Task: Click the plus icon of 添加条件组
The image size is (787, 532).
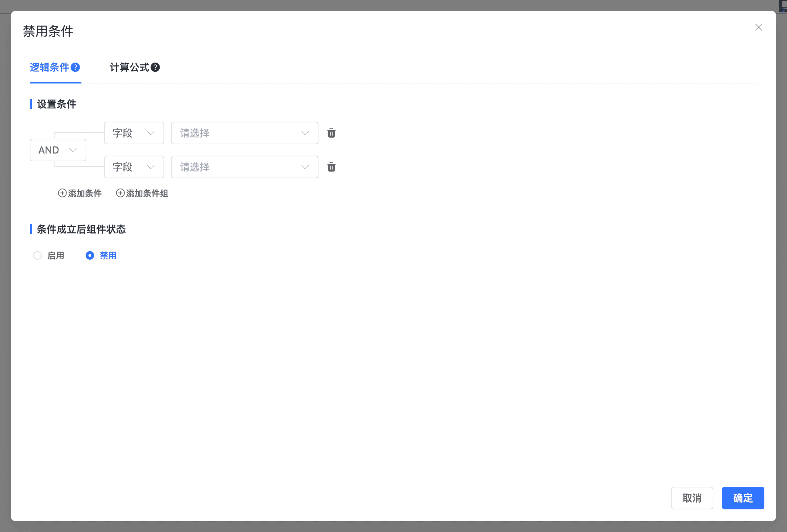Action: (120, 193)
